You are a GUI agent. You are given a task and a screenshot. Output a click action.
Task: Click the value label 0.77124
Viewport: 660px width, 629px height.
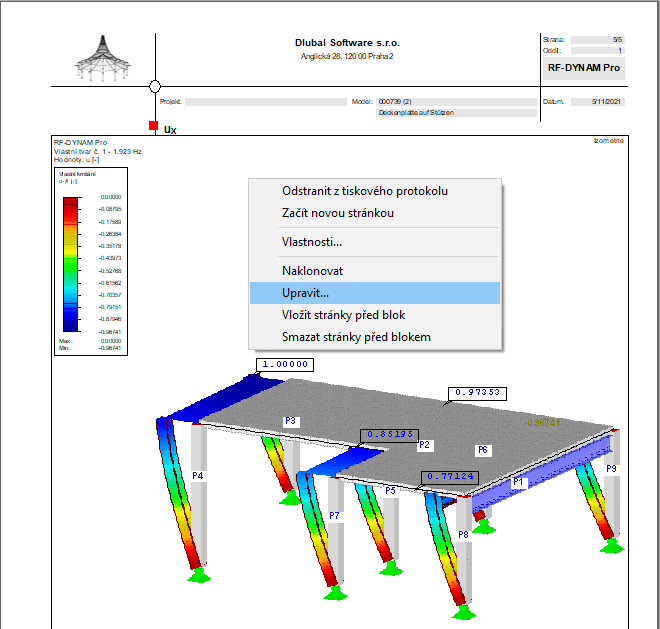click(450, 477)
